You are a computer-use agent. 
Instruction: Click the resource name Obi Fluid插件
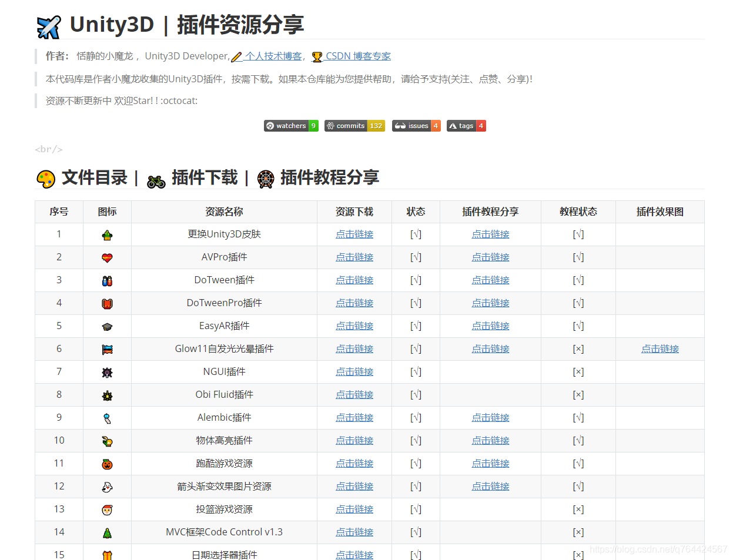tap(224, 394)
